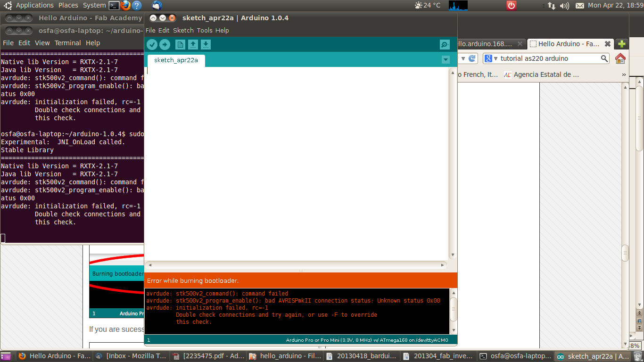Show more bookmarks chevron in Firefox

(x=624, y=74)
